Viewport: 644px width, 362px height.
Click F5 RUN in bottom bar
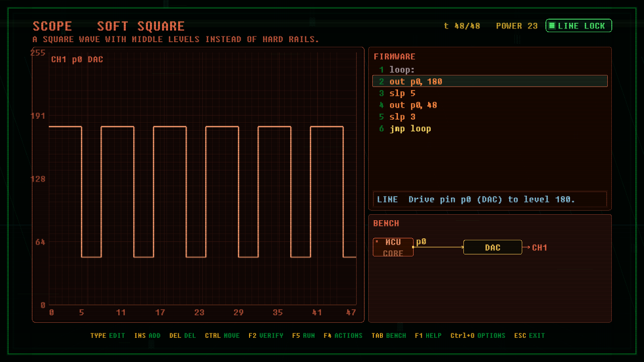pyautogui.click(x=303, y=335)
